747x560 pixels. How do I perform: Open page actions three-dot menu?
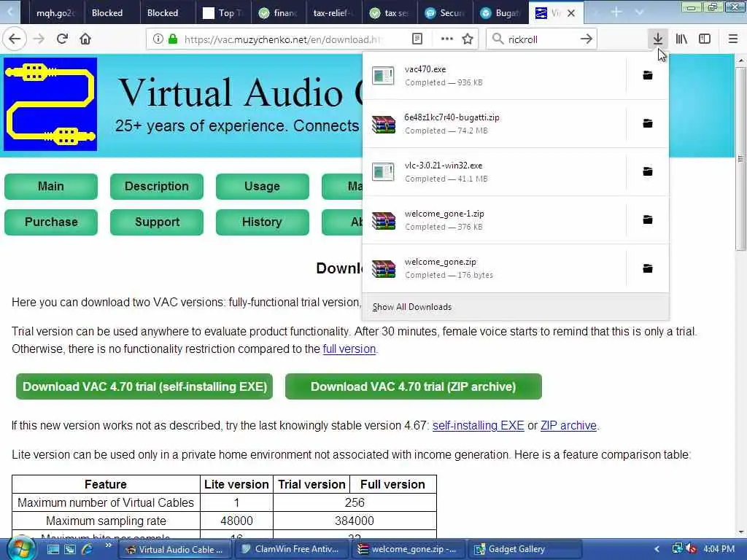click(x=447, y=39)
